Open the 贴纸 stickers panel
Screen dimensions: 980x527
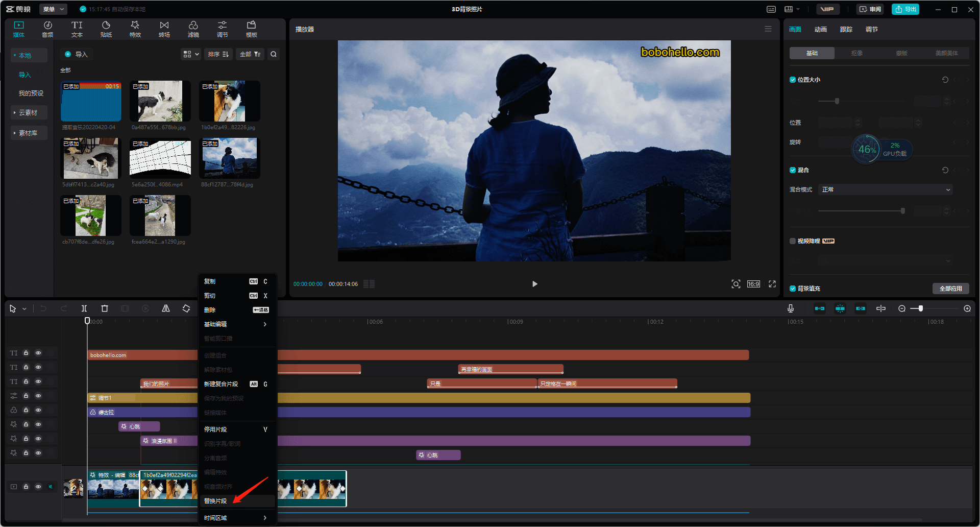106,29
